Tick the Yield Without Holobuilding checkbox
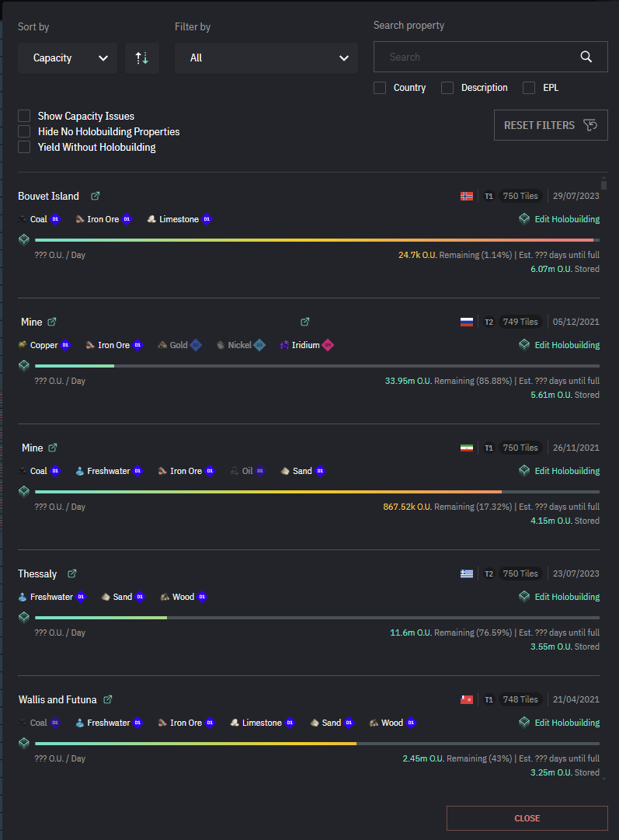The width and height of the screenshot is (619, 840). 24,147
